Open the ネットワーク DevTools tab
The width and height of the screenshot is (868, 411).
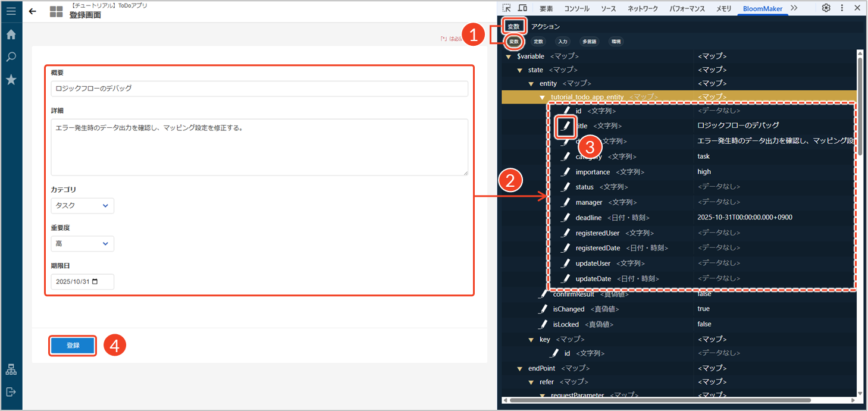(x=643, y=9)
